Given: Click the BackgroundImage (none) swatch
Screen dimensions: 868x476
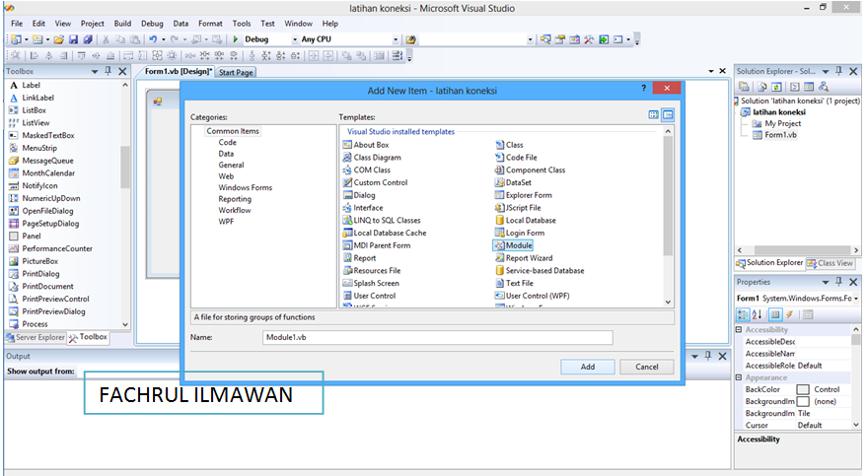Looking at the screenshot, I should click(803, 401).
